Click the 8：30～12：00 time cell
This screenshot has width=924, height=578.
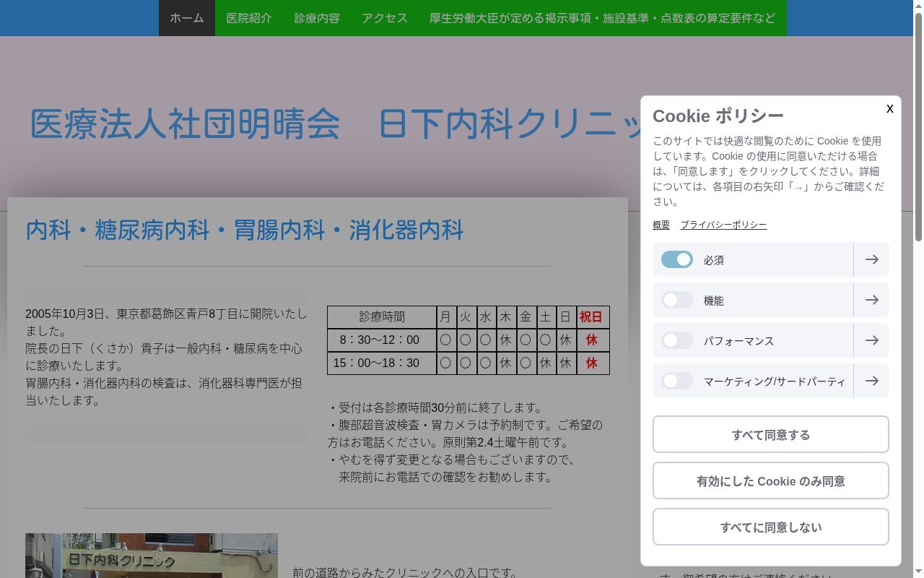pyautogui.click(x=382, y=340)
